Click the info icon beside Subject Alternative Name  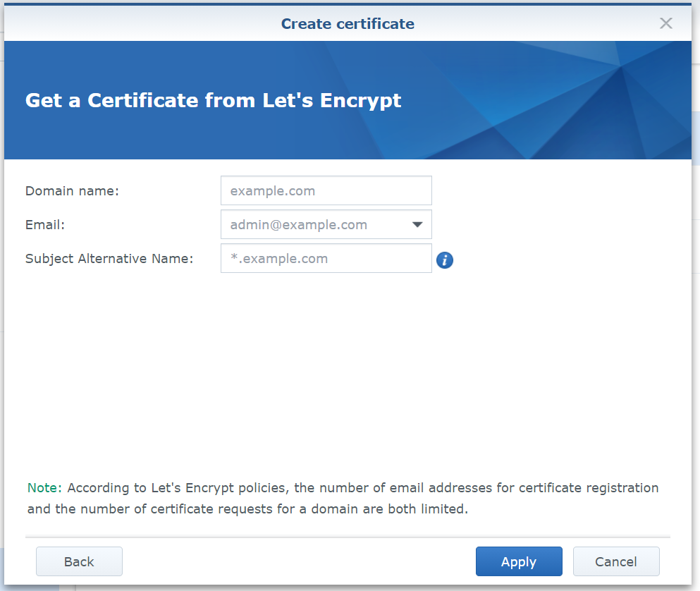(x=444, y=260)
